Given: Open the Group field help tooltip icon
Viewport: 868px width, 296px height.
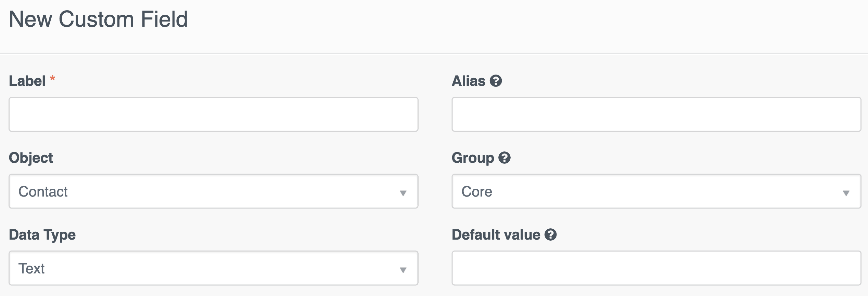Looking at the screenshot, I should pyautogui.click(x=504, y=158).
